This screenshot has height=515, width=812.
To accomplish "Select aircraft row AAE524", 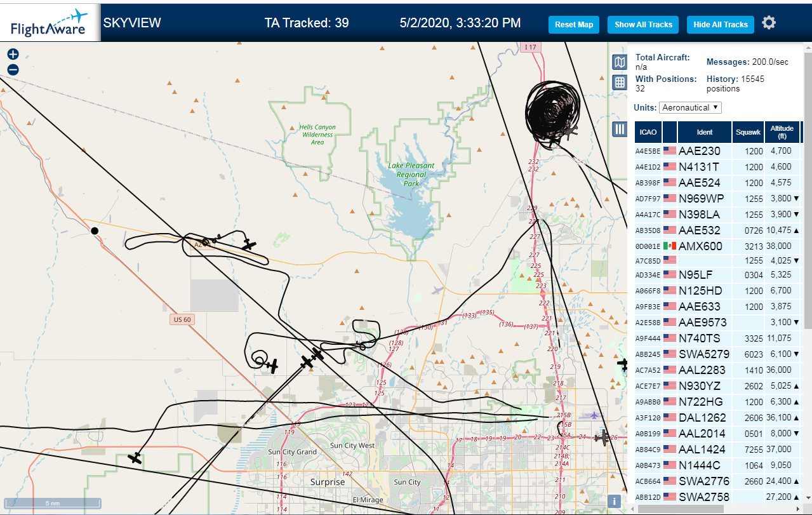I will pos(717,183).
